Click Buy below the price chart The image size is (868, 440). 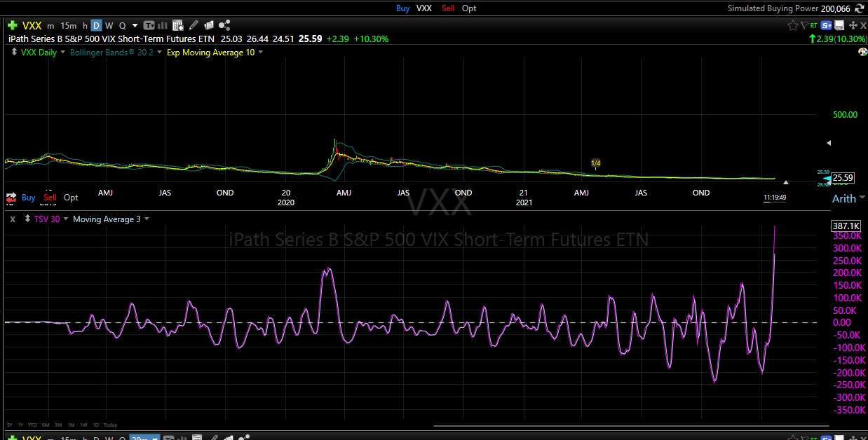(x=28, y=198)
